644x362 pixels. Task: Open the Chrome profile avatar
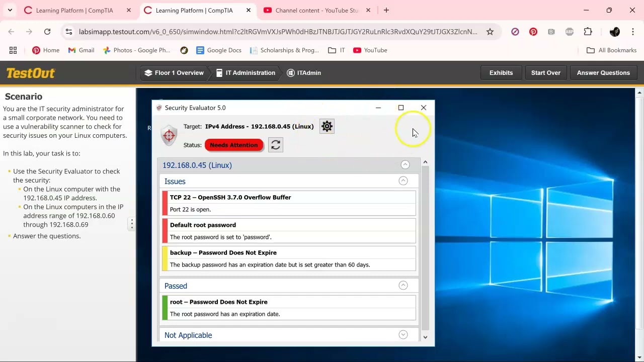point(615,32)
